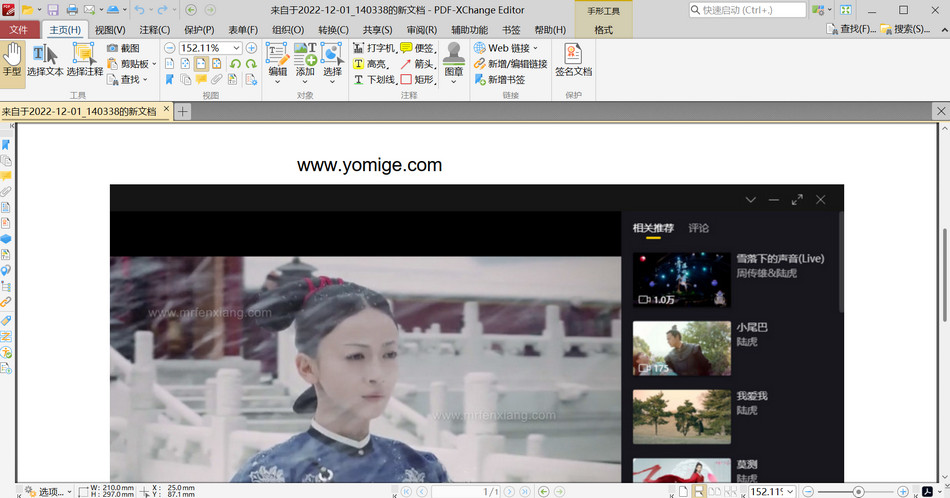
Task: Open the 注释(C) ribbon tab
Action: click(154, 30)
